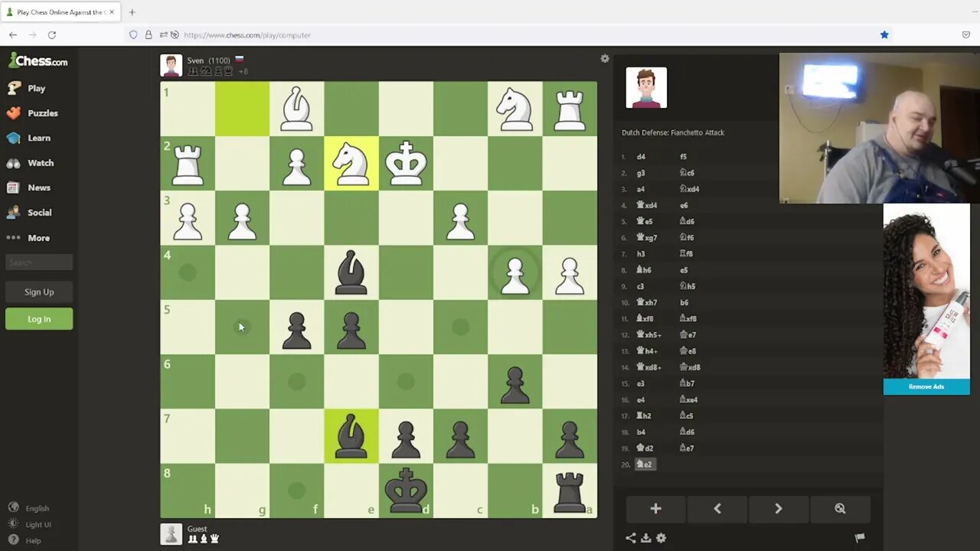Select the white king on d2
Viewport: 980px width, 551px height.
point(406,163)
